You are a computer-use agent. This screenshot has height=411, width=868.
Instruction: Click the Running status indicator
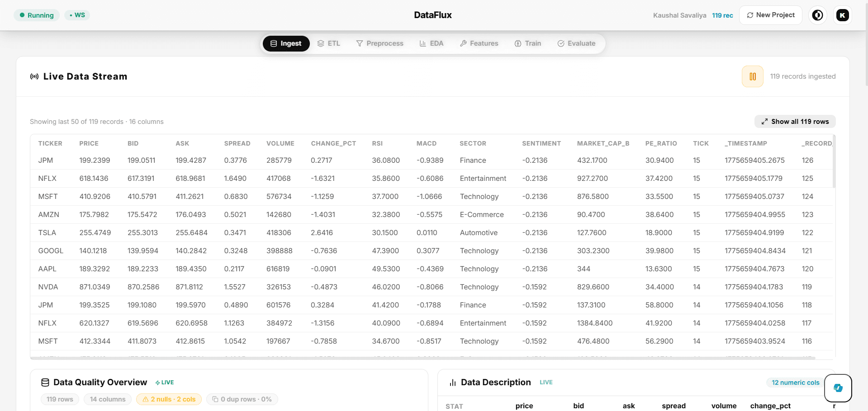(37, 15)
